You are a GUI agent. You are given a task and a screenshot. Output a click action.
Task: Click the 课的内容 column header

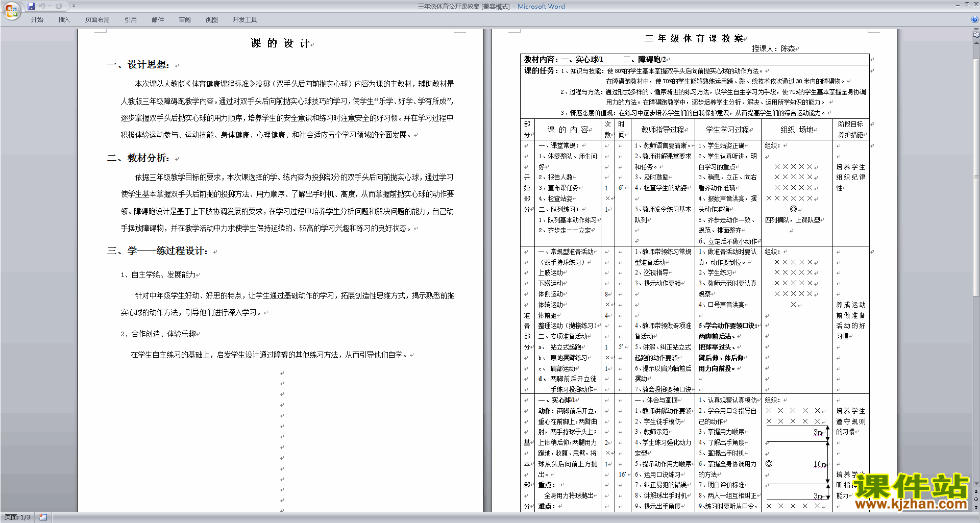568,130
